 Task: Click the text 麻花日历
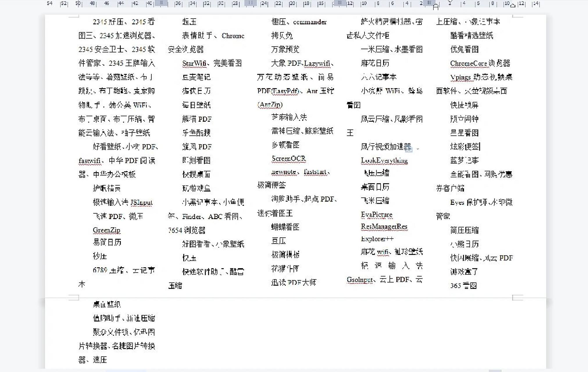375,63
